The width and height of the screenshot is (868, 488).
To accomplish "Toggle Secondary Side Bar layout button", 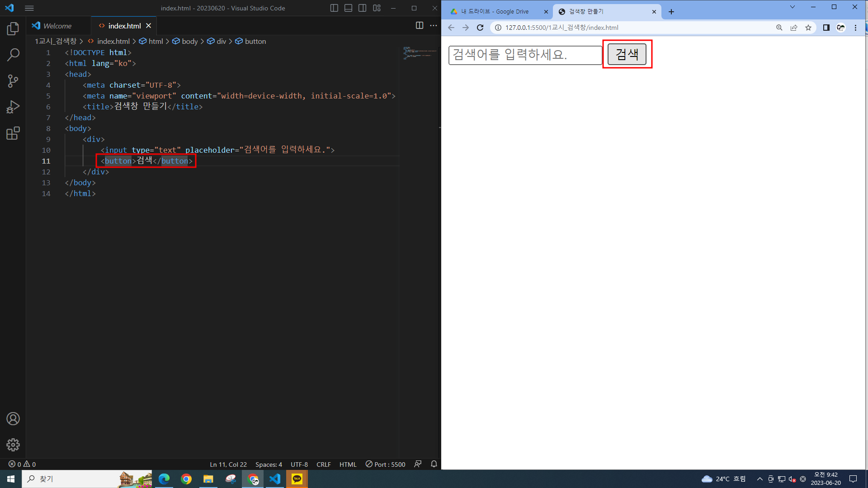I will [362, 8].
